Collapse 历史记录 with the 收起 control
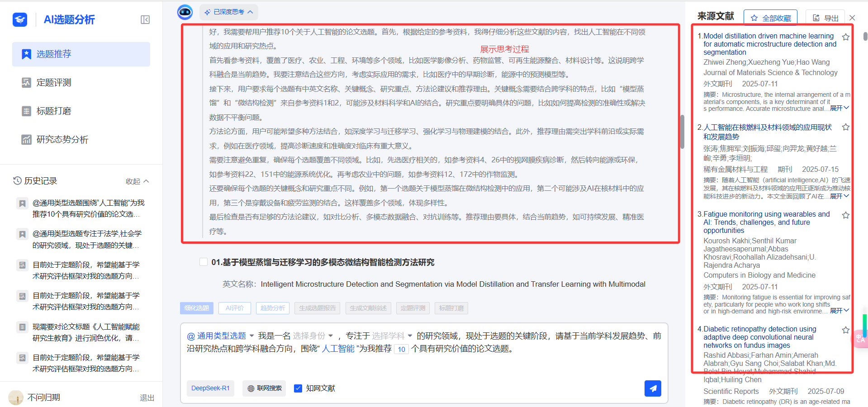 click(x=137, y=181)
